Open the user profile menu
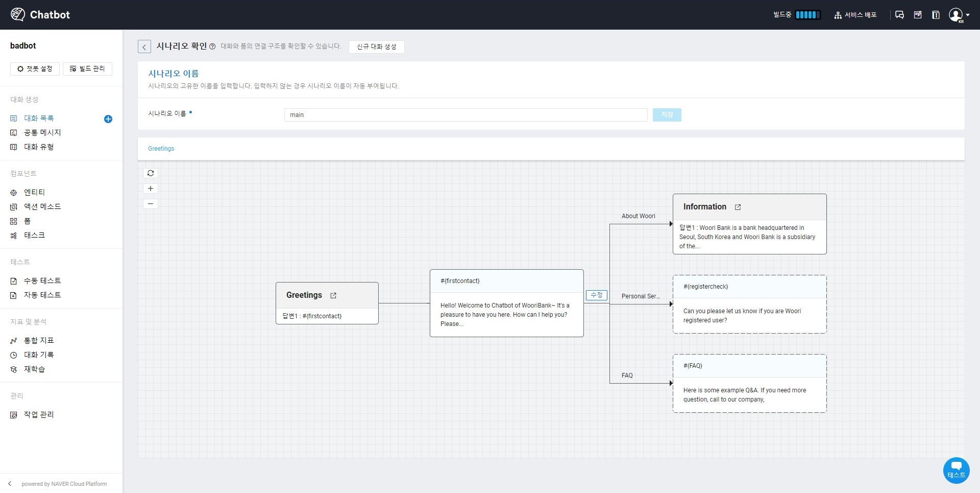This screenshot has width=980, height=493. [959, 15]
